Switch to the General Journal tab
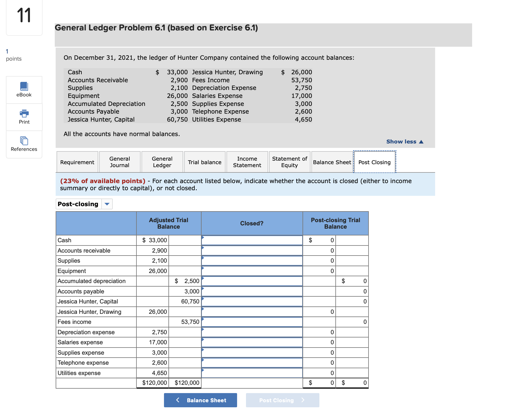The image size is (518, 420). click(x=119, y=162)
